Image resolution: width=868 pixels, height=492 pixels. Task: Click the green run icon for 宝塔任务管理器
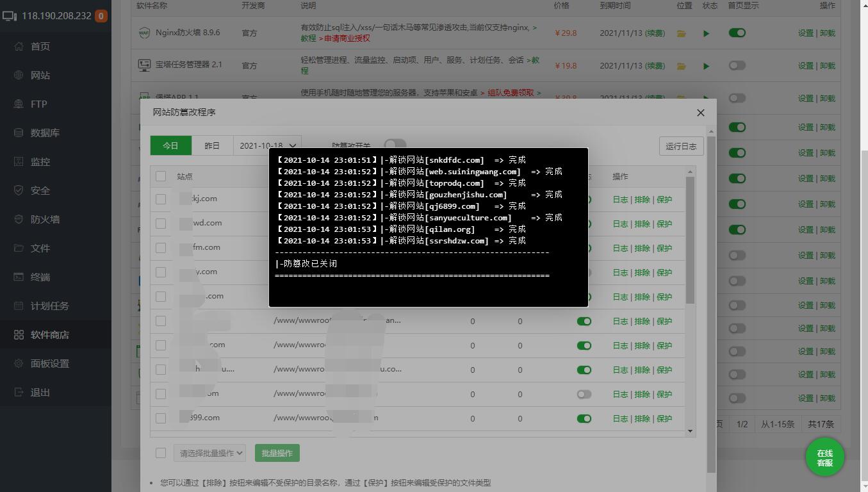(x=706, y=65)
